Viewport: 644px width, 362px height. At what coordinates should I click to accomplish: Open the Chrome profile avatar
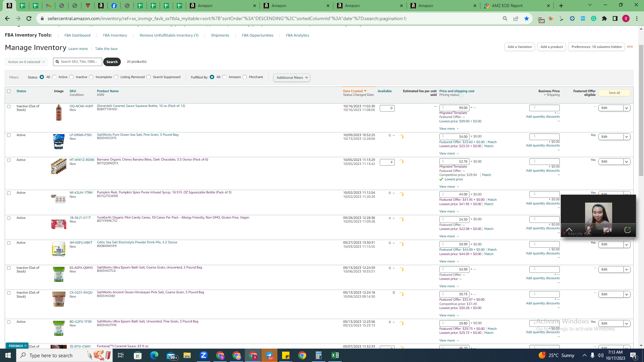626,19
